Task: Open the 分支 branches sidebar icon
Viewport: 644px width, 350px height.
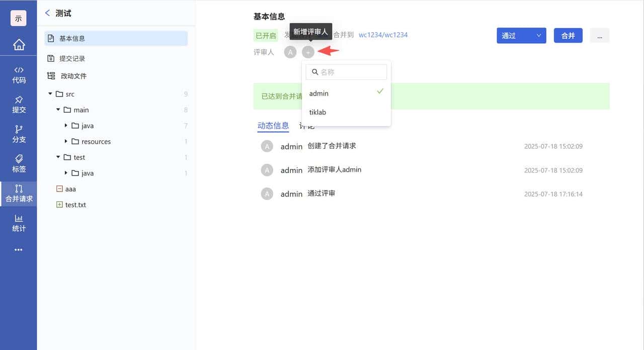Action: tap(19, 133)
